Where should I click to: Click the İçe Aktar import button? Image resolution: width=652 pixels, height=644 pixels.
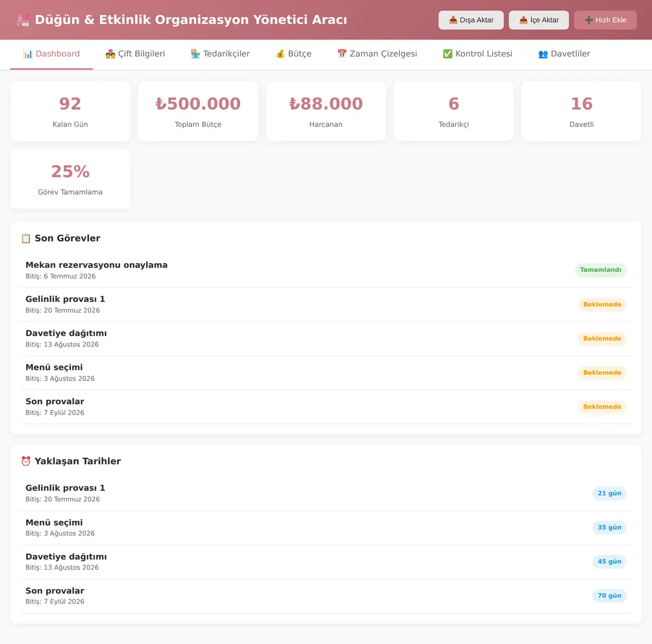pyautogui.click(x=539, y=20)
